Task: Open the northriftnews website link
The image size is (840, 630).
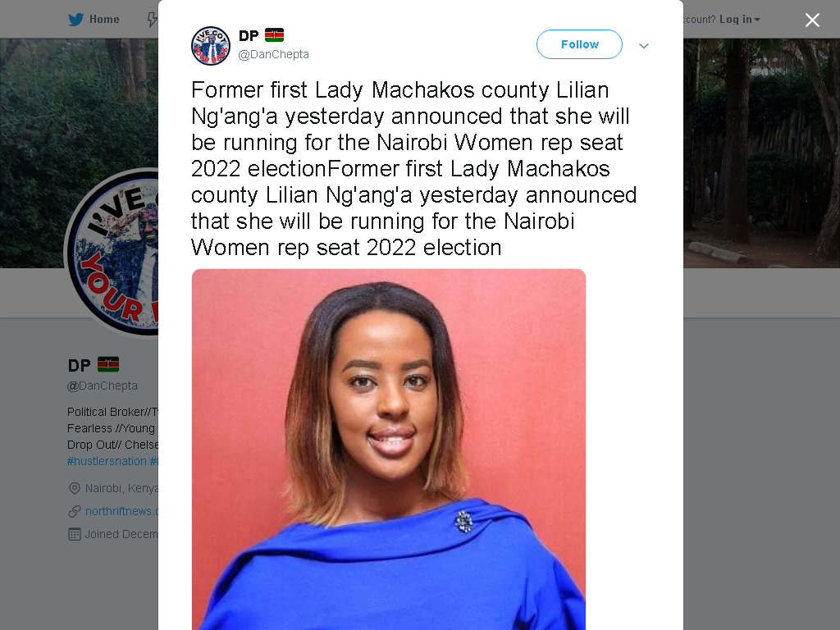Action: click(x=121, y=511)
